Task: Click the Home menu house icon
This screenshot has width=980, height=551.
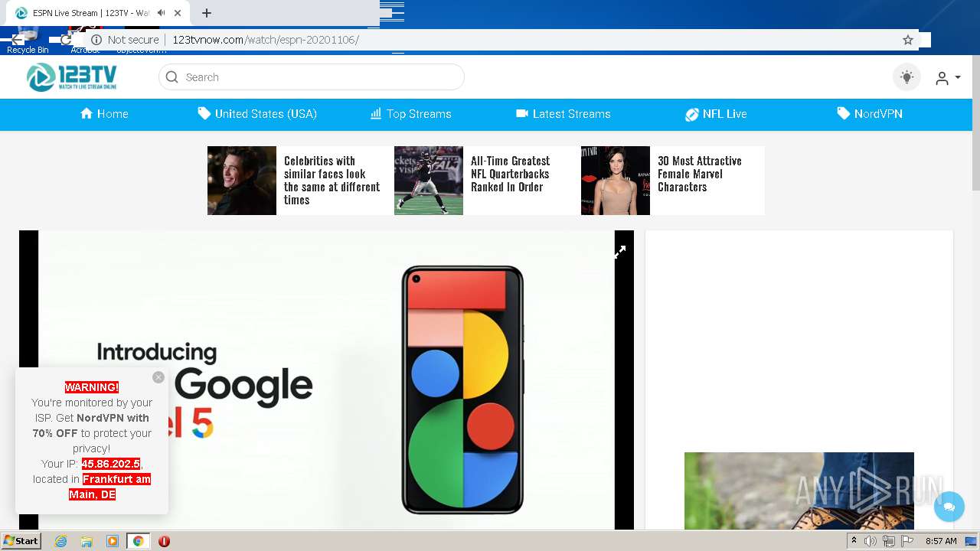Action: pyautogui.click(x=87, y=114)
